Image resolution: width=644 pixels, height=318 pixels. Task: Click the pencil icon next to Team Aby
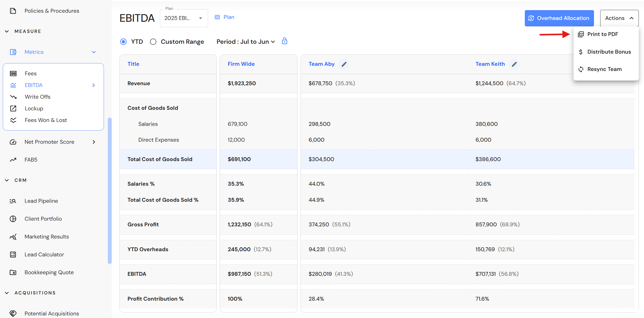pyautogui.click(x=344, y=64)
